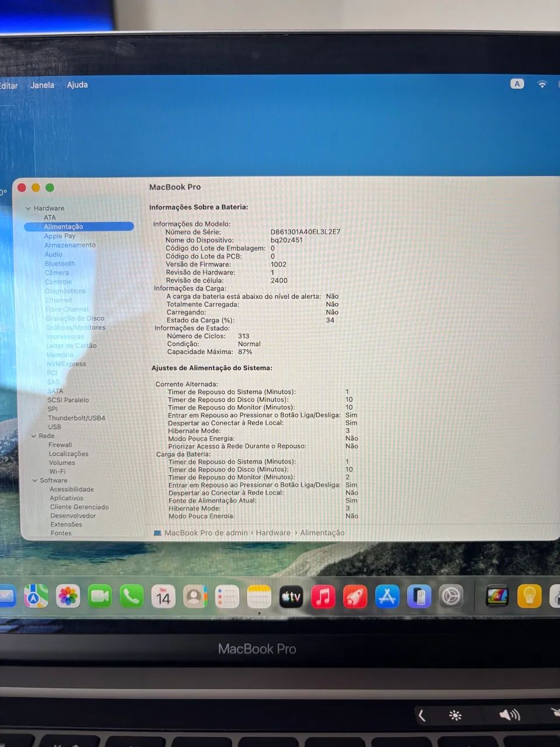Select SPI in the sidebar
This screenshot has width=560, height=747.
[x=52, y=409]
